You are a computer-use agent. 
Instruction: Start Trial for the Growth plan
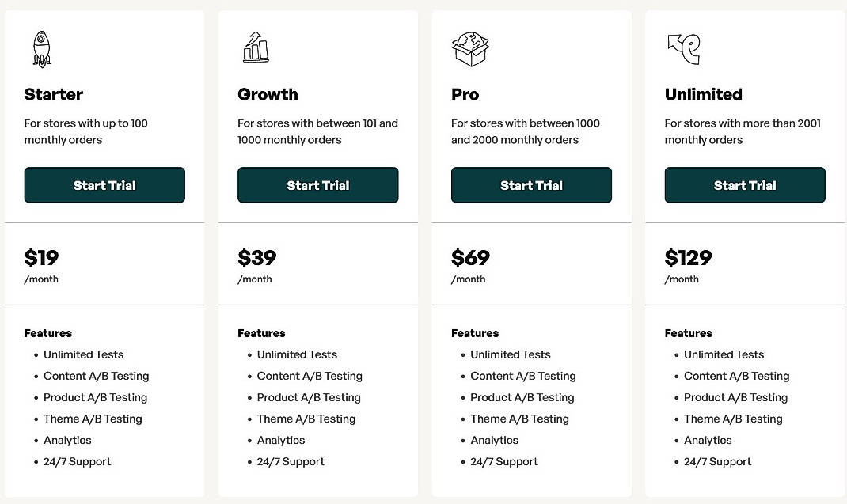317,184
